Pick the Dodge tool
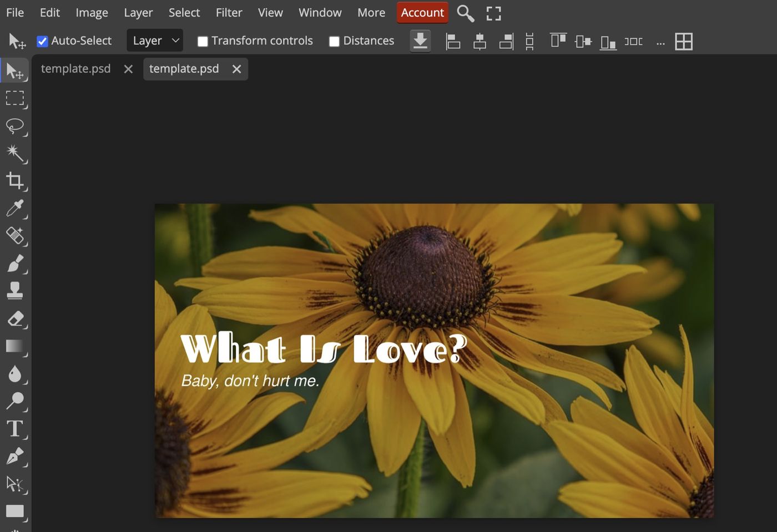 15,401
